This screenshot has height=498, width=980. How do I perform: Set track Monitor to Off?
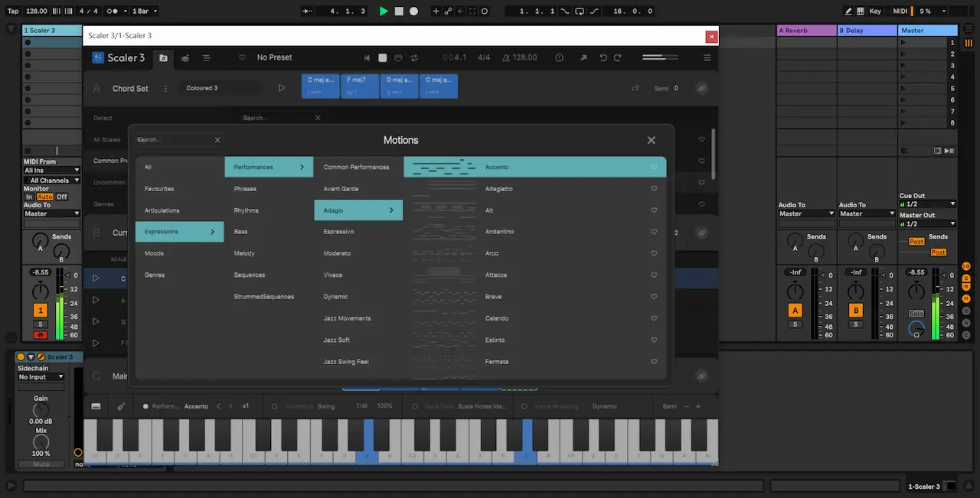click(62, 197)
